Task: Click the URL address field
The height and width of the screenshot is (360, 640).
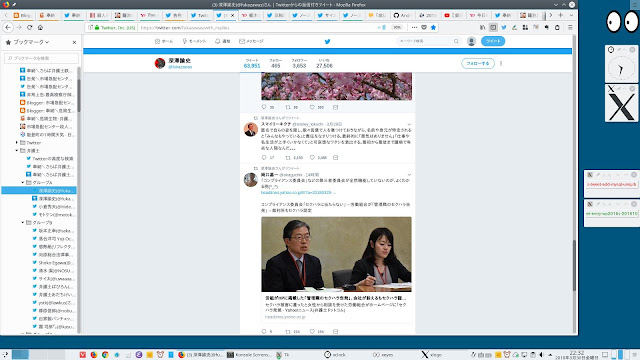Action: pos(257,27)
